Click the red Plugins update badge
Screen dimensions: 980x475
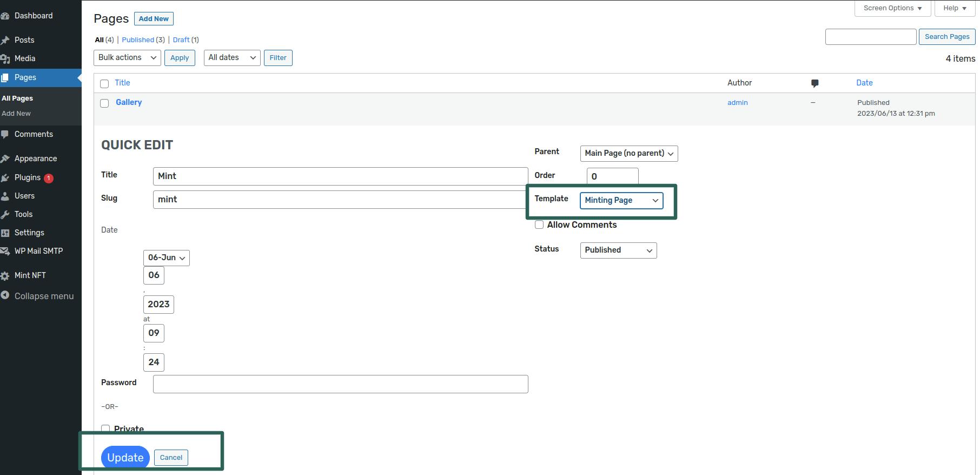click(49, 178)
